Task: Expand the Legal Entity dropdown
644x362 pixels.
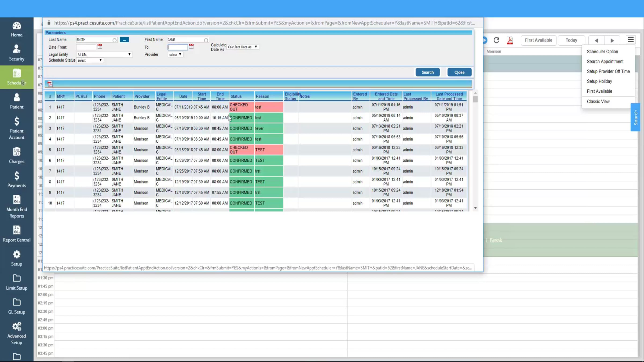Action: click(104, 54)
